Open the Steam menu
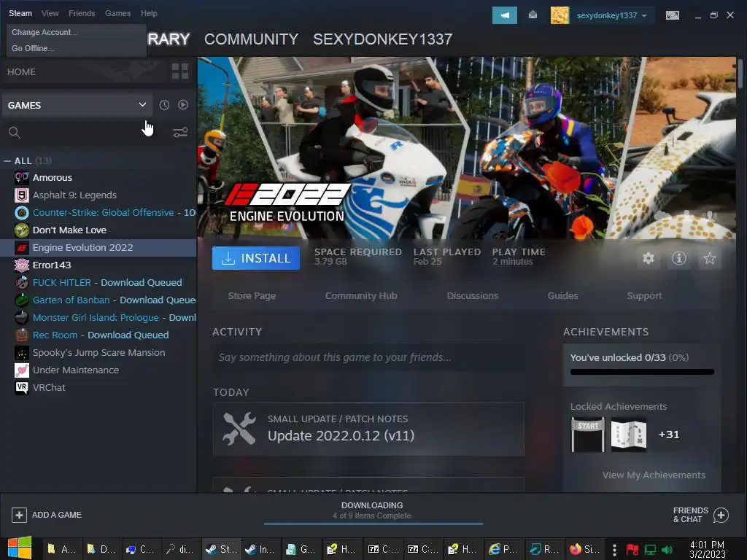This screenshot has height=560, width=747. click(x=20, y=13)
